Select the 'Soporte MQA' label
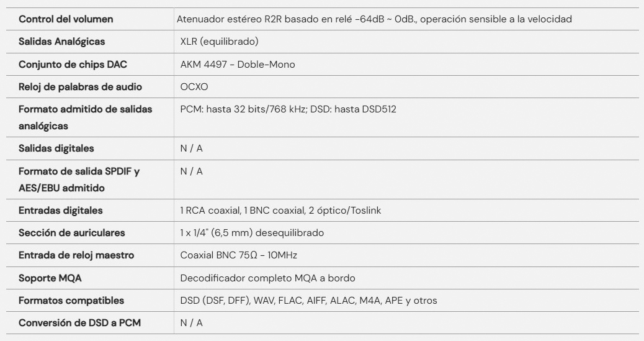 50,278
